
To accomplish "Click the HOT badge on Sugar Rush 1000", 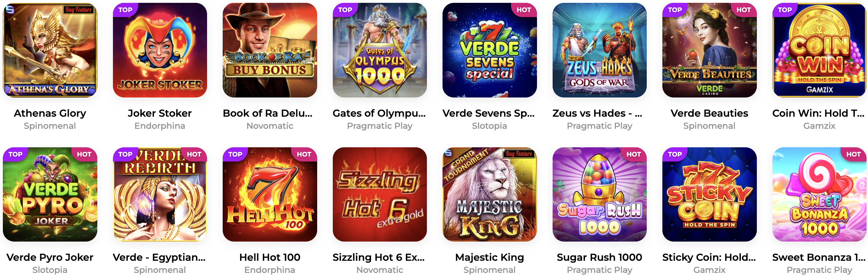I will pyautogui.click(x=634, y=154).
